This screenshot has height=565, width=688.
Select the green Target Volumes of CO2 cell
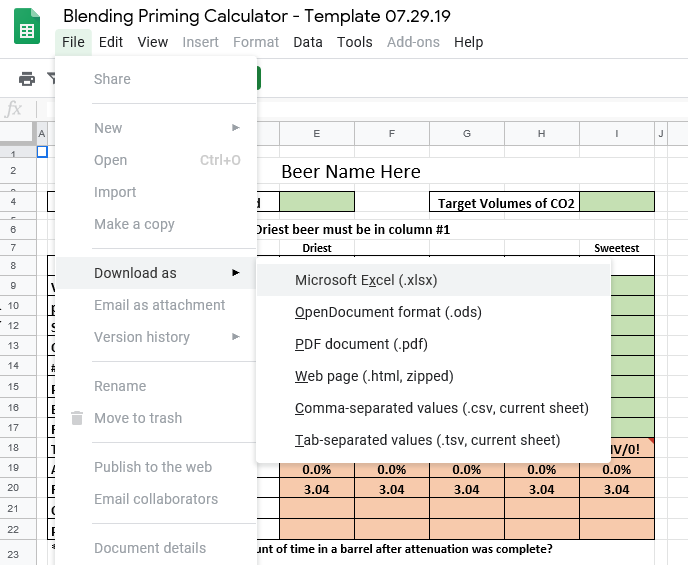point(616,203)
